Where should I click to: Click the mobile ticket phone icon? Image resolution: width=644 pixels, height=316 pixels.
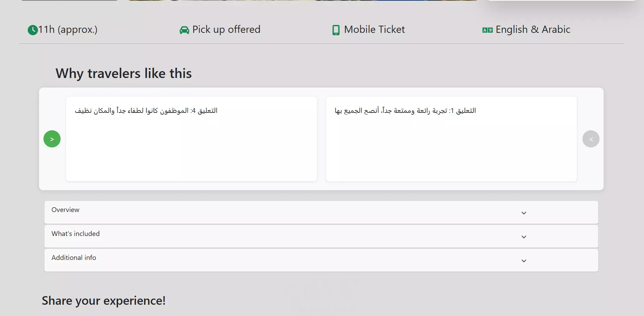tap(336, 30)
